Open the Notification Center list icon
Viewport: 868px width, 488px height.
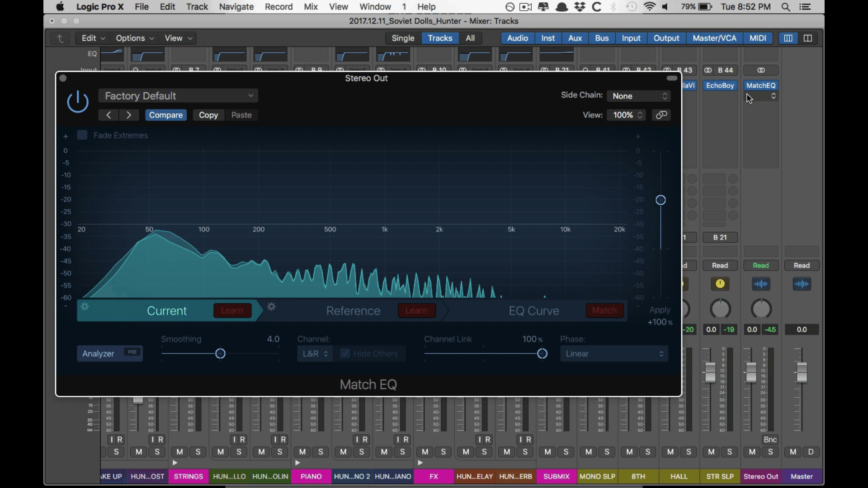click(x=805, y=7)
